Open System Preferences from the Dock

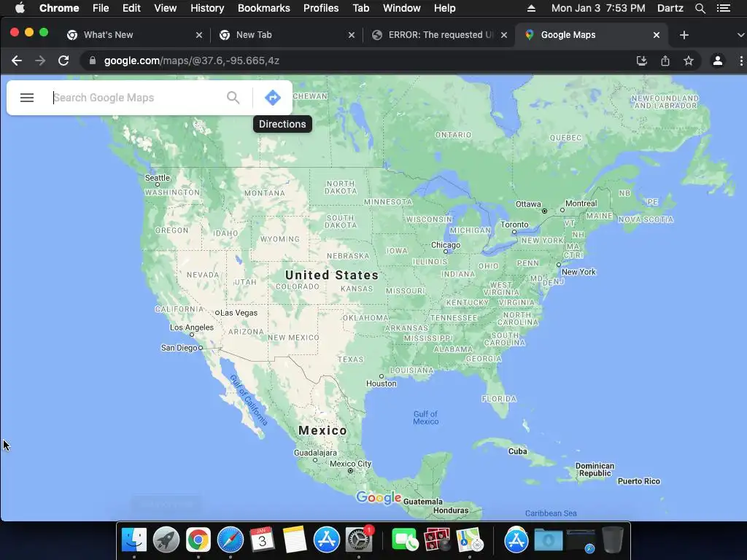[358, 540]
